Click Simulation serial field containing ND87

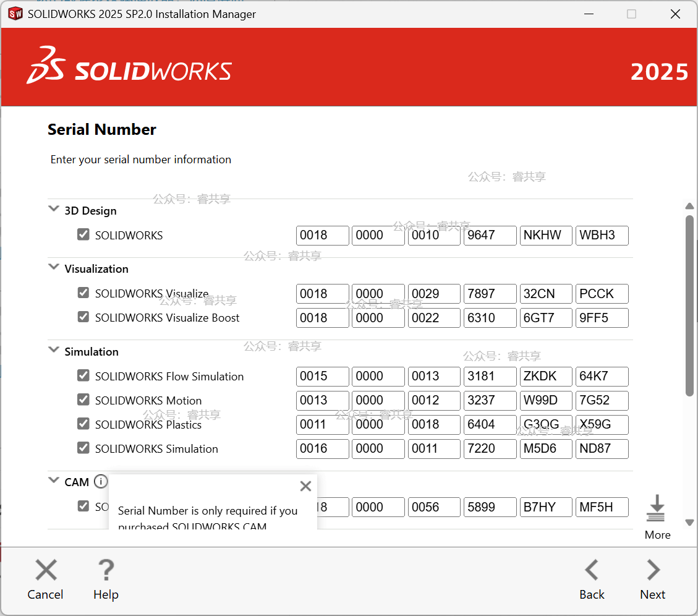(602, 449)
